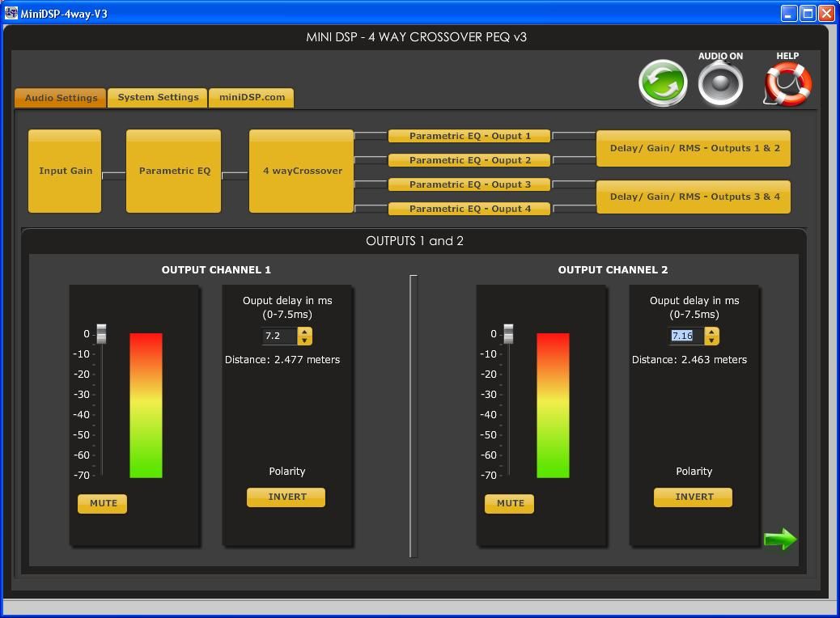Open the Input Gain block

click(65, 171)
